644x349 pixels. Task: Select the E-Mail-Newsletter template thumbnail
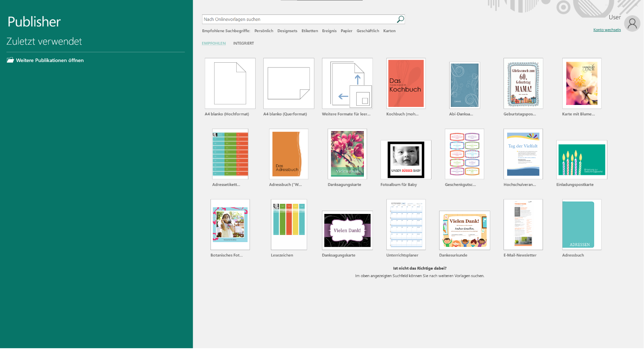[523, 225]
